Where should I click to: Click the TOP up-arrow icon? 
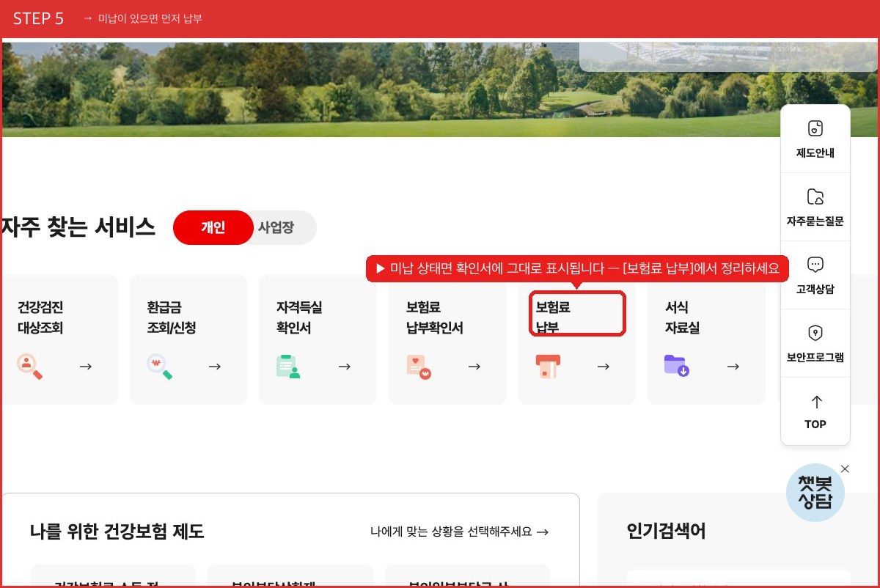click(816, 402)
